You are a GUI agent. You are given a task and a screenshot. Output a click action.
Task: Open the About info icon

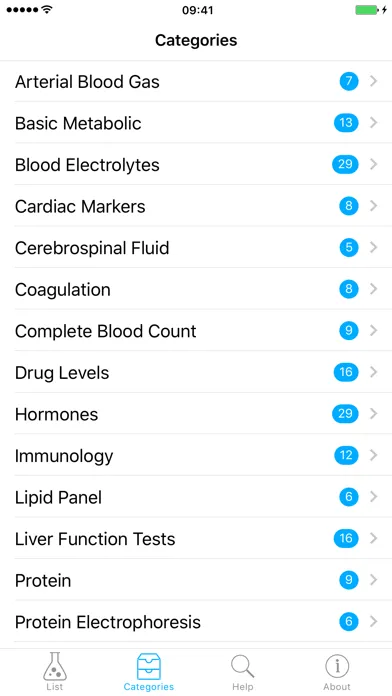tap(337, 666)
